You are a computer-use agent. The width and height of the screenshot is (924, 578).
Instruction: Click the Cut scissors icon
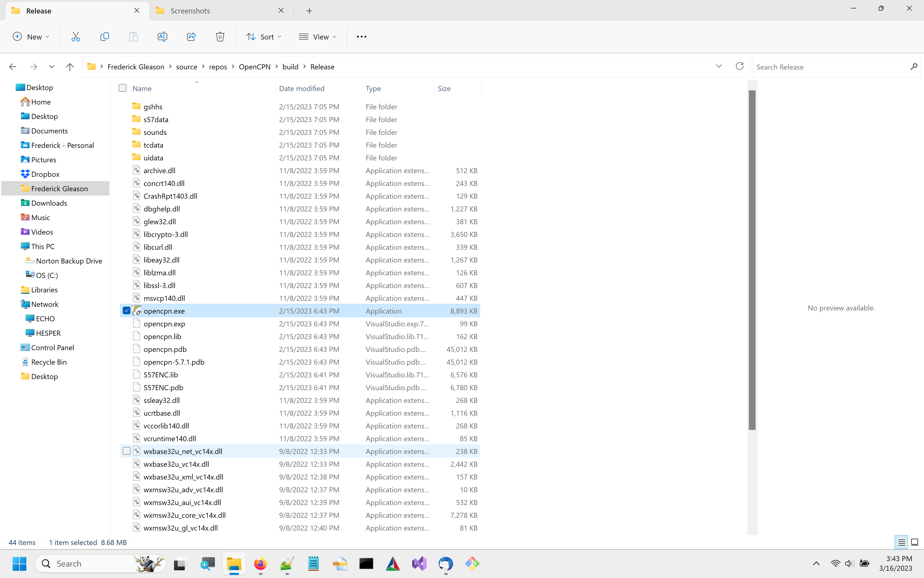tap(76, 37)
